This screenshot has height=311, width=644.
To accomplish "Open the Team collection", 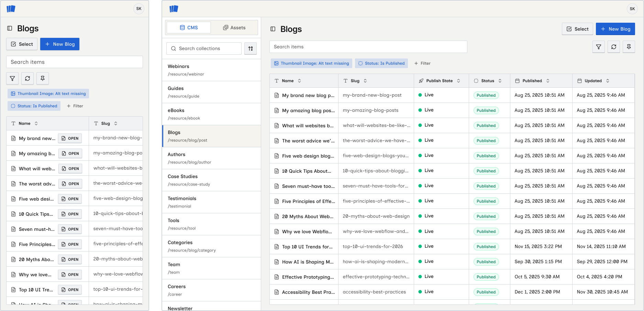I will click(211, 268).
